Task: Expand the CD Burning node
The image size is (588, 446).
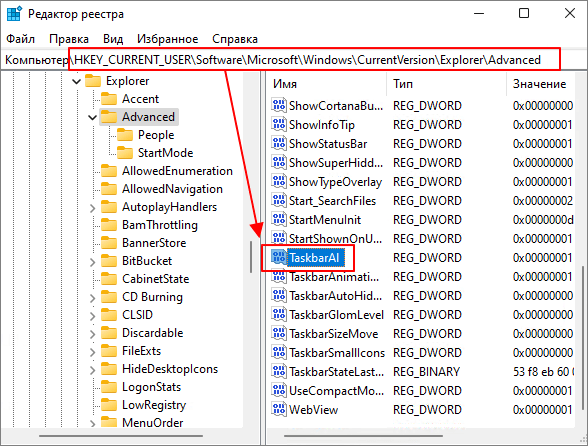Action: (93, 298)
